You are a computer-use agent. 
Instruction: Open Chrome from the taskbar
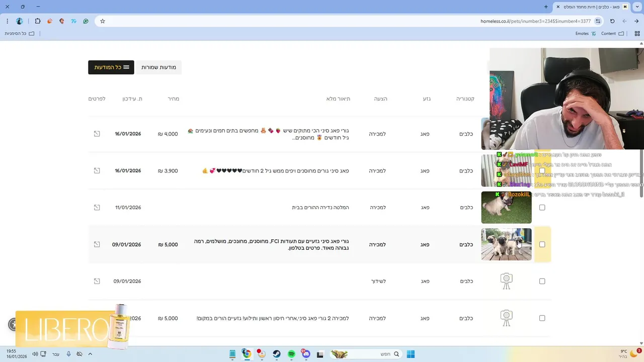(x=247, y=354)
